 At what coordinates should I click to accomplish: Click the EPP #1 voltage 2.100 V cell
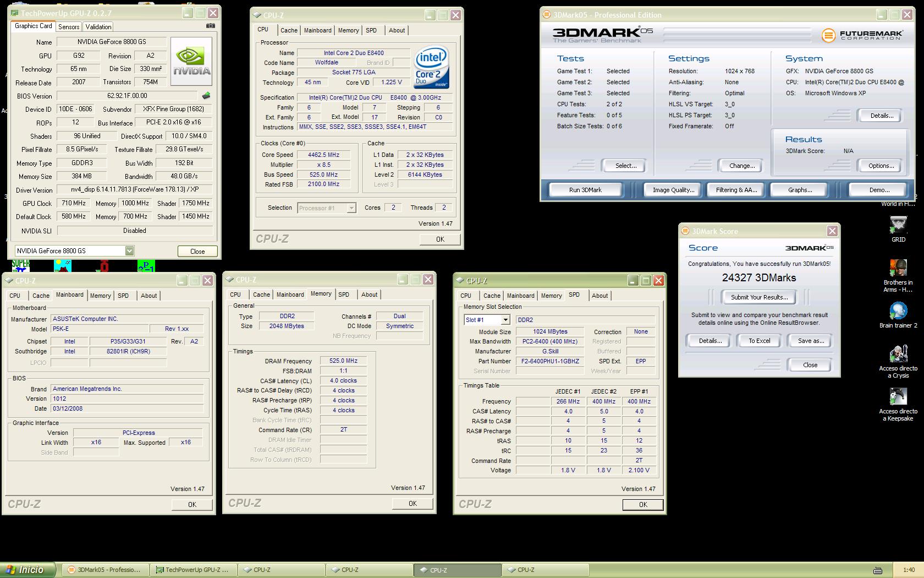(639, 470)
